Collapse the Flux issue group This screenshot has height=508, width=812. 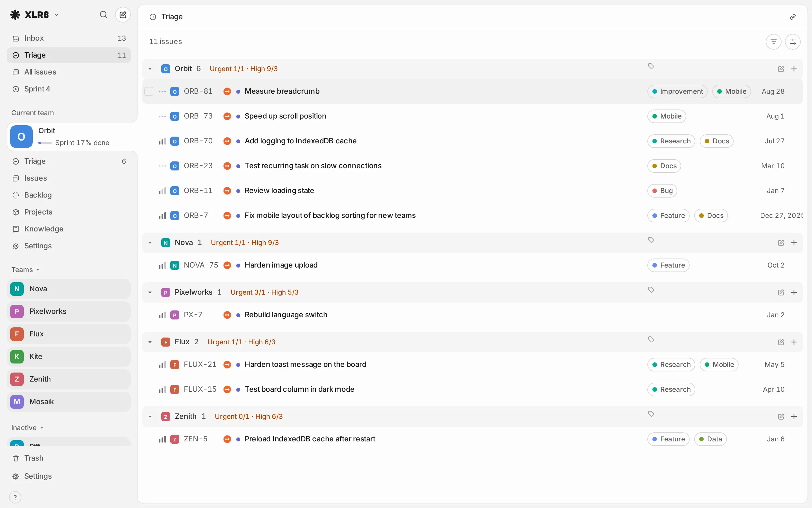(x=150, y=342)
